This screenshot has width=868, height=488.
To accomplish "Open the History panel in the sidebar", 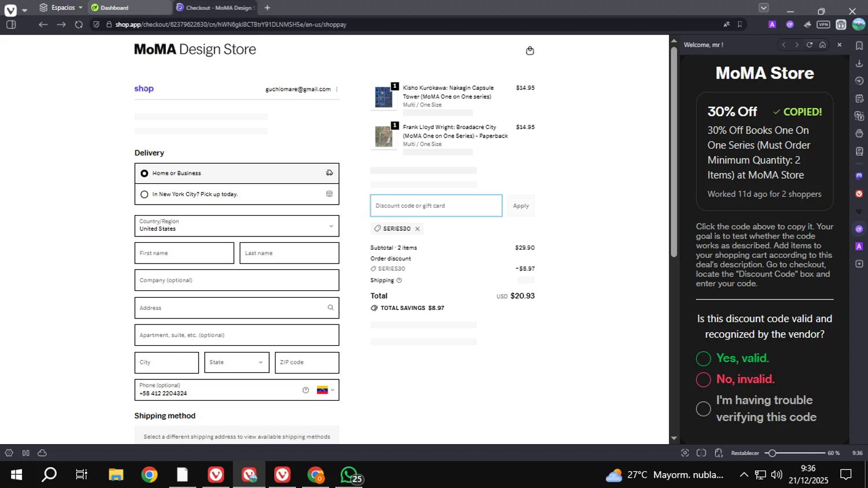I will (859, 81).
